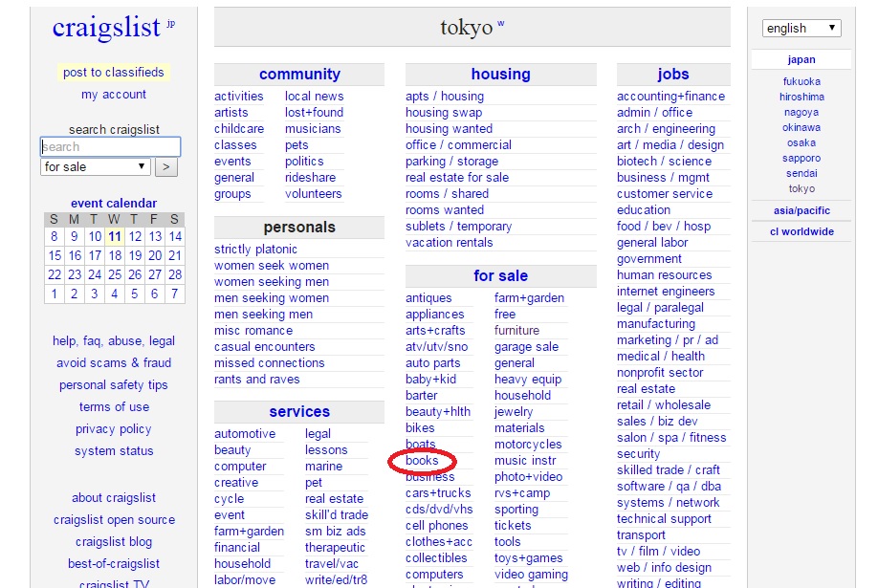
Task: Open 'tv / film / video' jobs
Action: coord(658,551)
